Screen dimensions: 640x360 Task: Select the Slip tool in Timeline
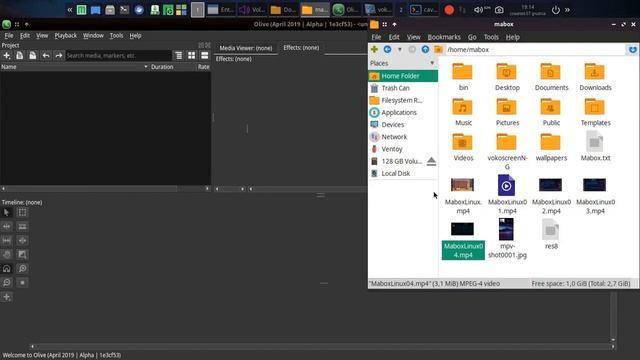7,240
